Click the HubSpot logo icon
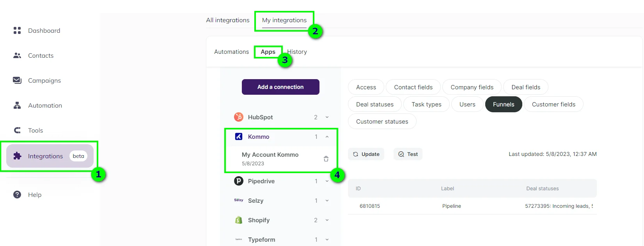Screen dimensions: 644x246 (x=239, y=117)
